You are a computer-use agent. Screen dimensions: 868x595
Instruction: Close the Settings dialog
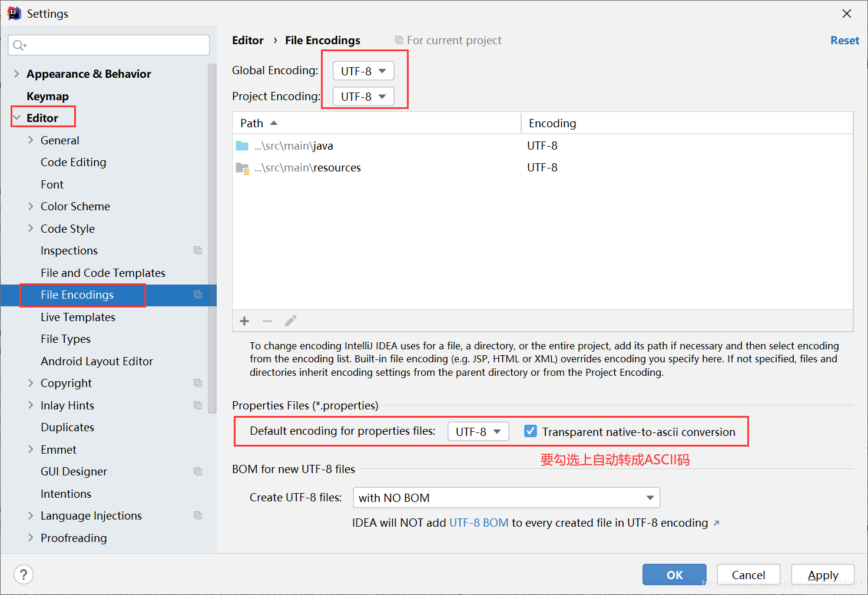tap(847, 14)
